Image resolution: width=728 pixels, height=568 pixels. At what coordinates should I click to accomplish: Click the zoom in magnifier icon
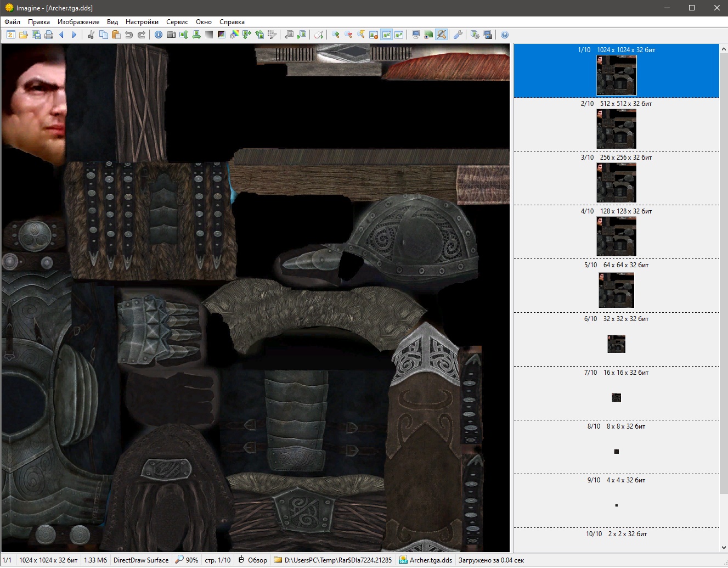(336, 35)
